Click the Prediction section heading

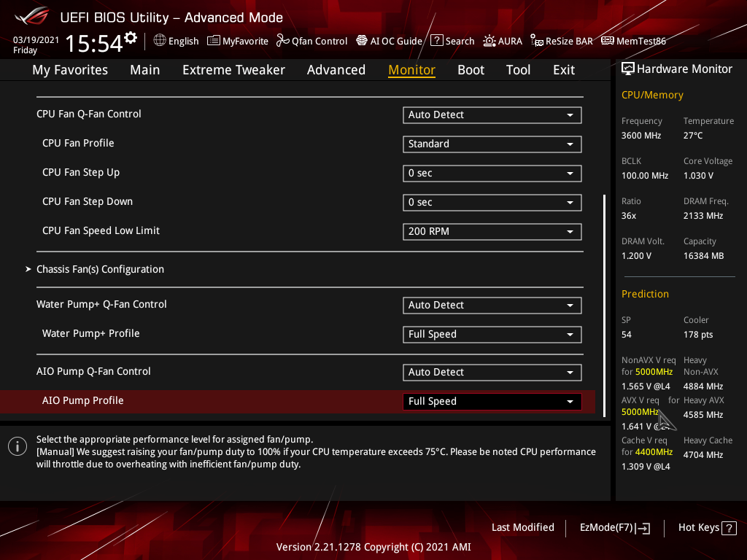point(645,295)
